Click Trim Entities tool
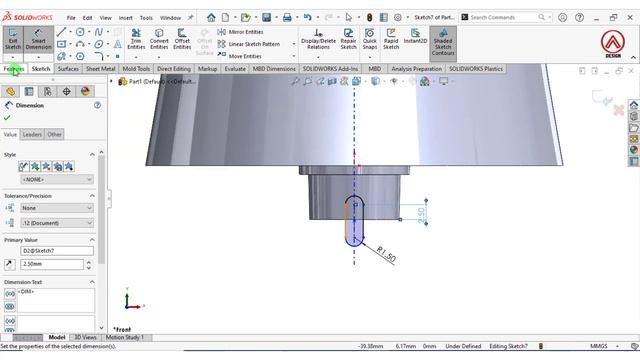Viewport: 640px width, 360px height. [x=136, y=39]
